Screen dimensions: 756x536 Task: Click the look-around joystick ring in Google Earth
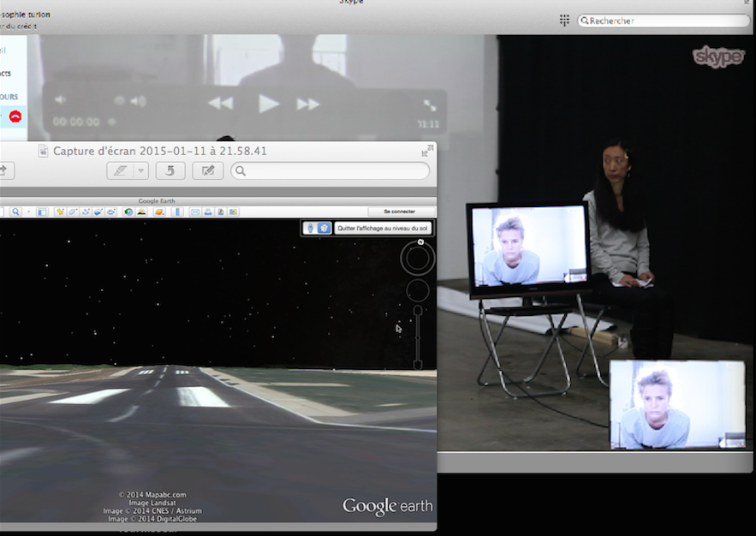click(x=418, y=259)
